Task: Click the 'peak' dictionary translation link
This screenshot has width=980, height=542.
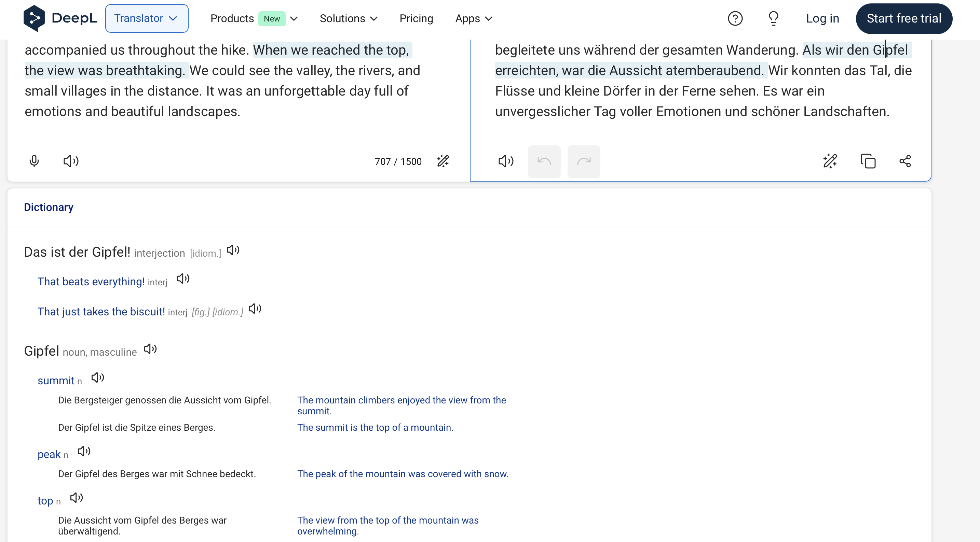Action: tap(49, 454)
